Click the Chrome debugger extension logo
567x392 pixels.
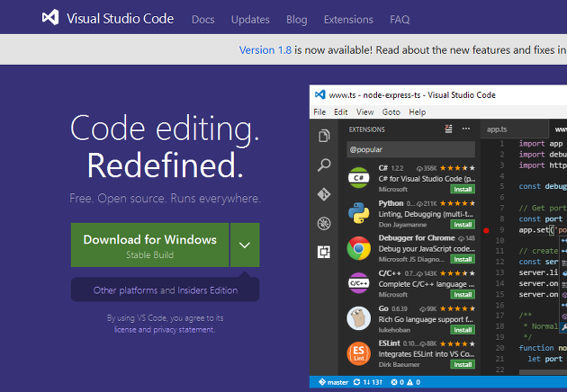tap(358, 248)
